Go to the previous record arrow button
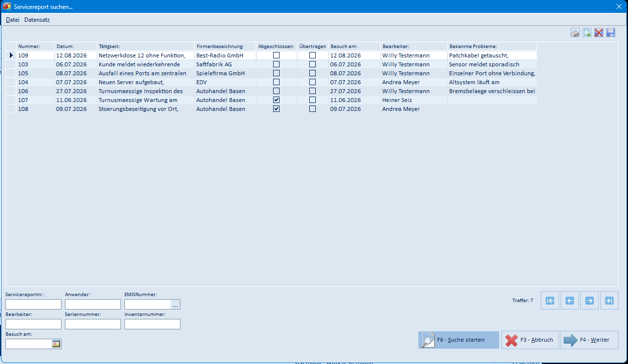 pos(570,301)
